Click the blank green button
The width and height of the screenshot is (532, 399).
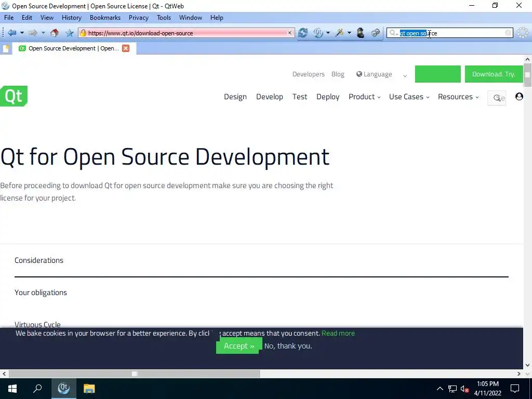437,74
